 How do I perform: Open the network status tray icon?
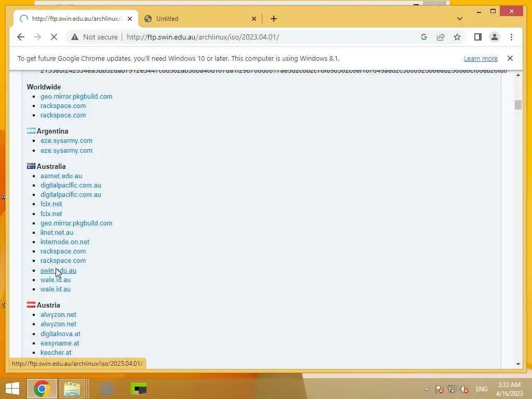(452, 389)
